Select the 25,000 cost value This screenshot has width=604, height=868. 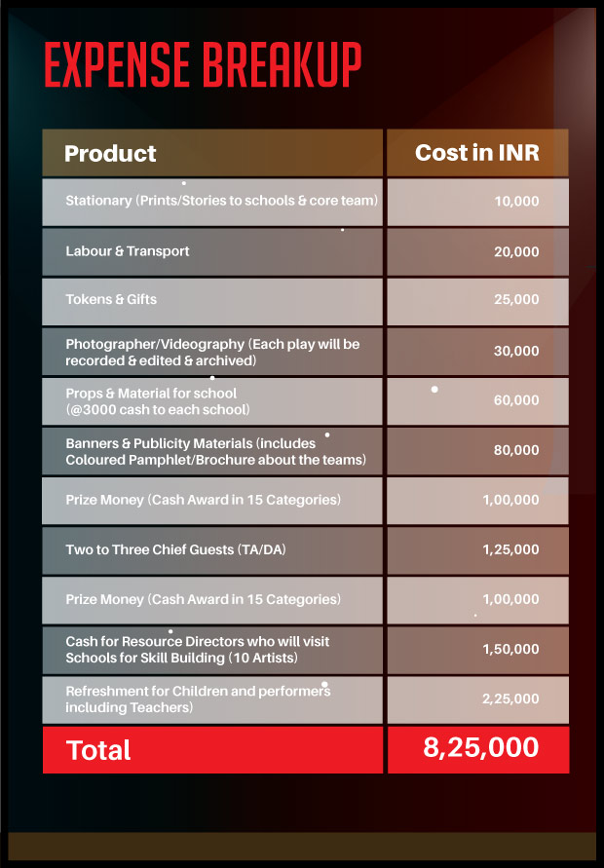(x=516, y=300)
